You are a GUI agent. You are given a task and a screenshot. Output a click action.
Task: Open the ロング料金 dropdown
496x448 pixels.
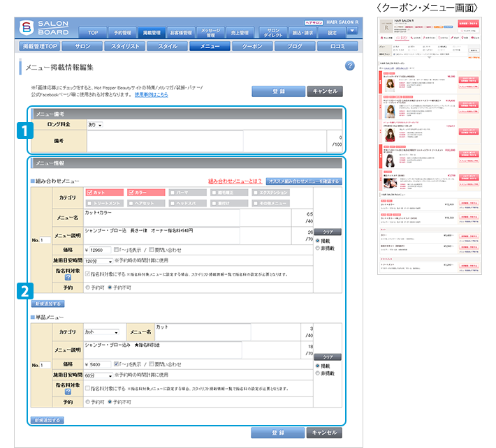94,125
